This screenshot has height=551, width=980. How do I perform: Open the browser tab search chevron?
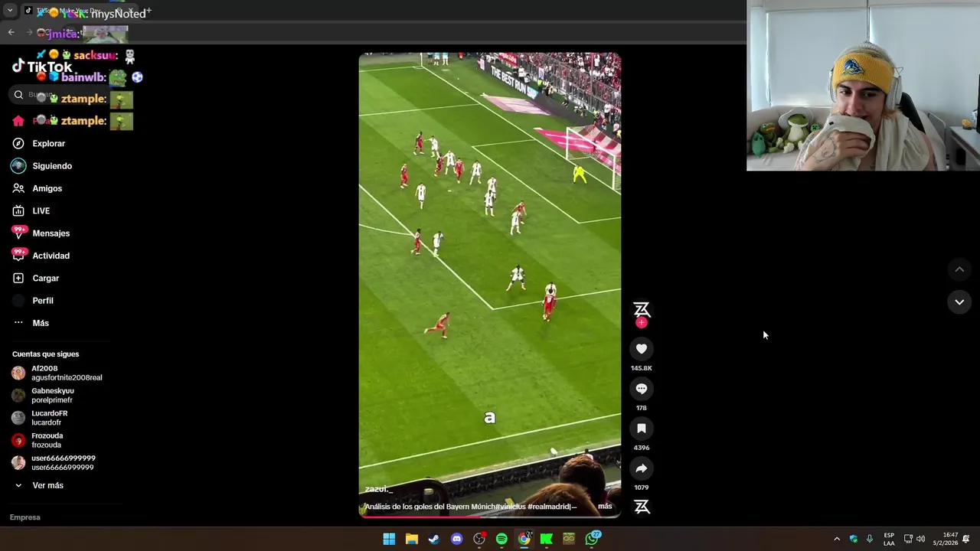[x=10, y=11]
